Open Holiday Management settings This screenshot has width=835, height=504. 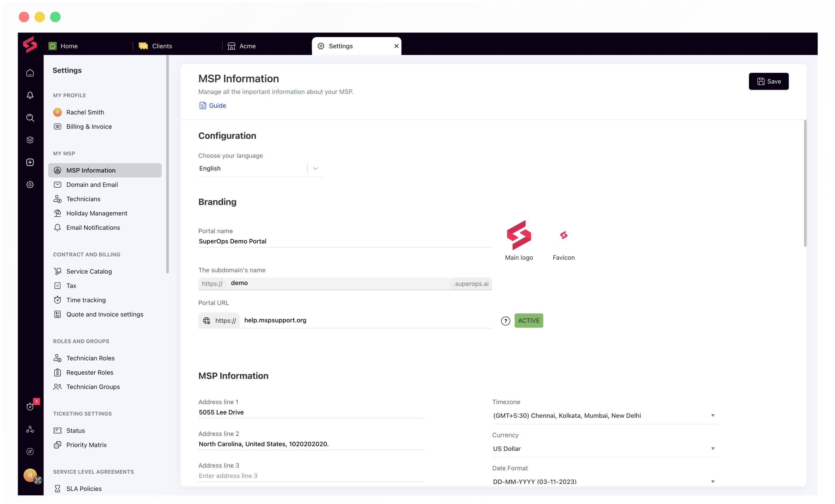click(105, 213)
